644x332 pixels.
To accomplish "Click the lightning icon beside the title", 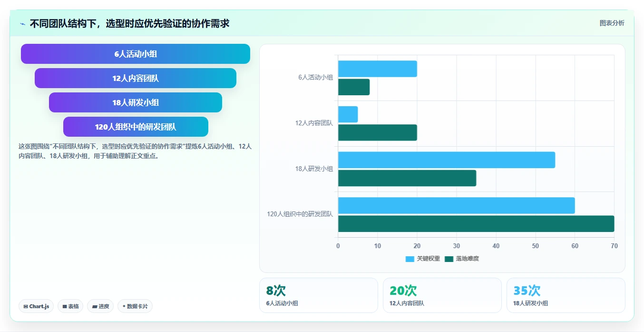I will point(22,23).
